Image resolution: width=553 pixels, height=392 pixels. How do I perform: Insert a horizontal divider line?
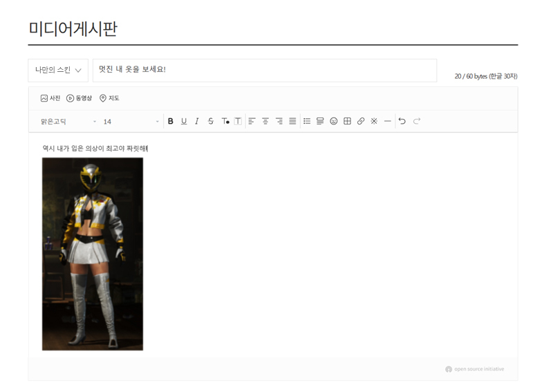(x=388, y=121)
